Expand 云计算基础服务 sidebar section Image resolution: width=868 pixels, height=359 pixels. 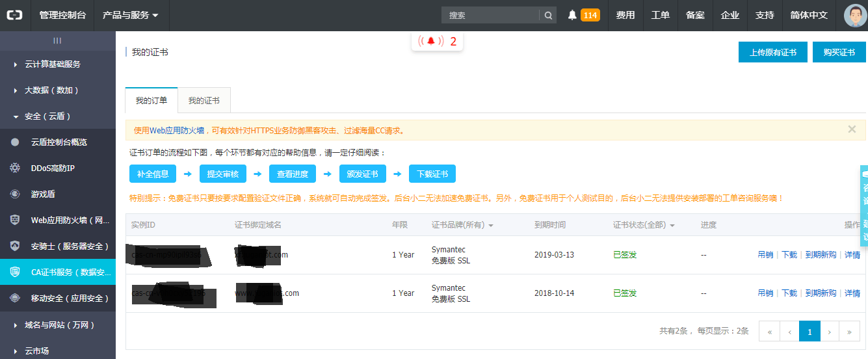(x=52, y=64)
